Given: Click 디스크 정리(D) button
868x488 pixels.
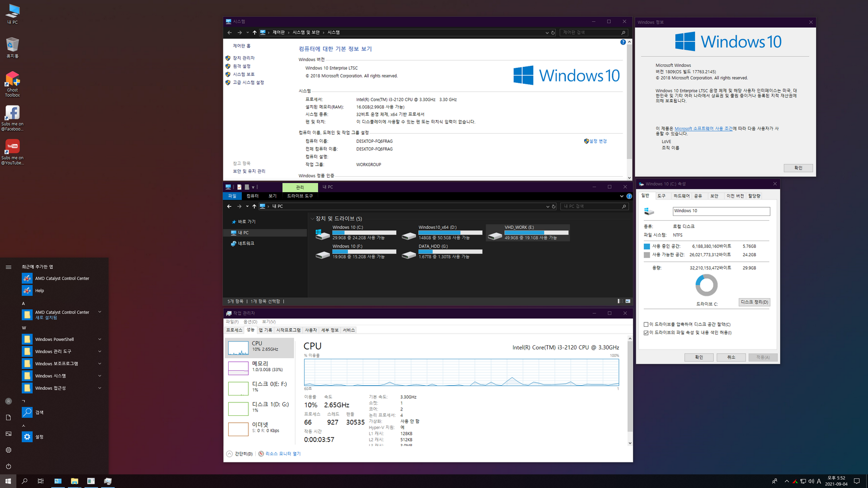Looking at the screenshot, I should (x=754, y=302).
